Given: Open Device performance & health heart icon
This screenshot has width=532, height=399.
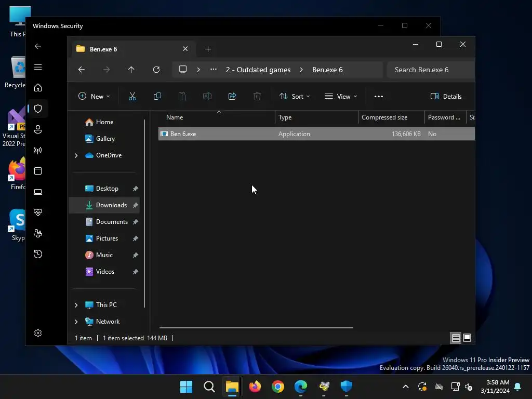Looking at the screenshot, I should pyautogui.click(x=38, y=212).
